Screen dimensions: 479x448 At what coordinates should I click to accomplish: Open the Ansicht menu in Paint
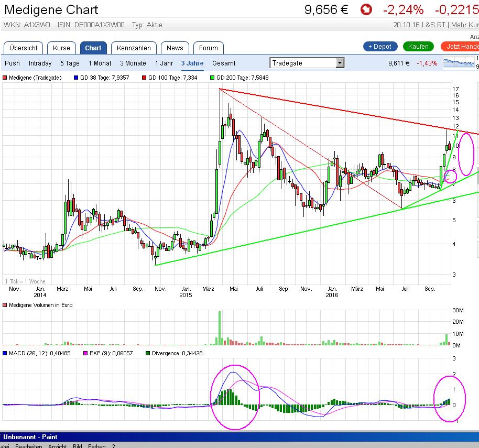(58, 446)
